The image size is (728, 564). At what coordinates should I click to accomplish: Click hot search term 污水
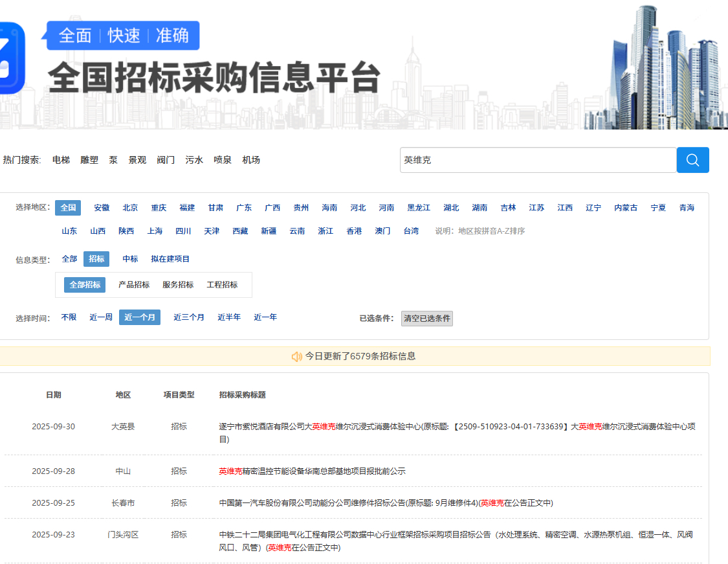(x=194, y=160)
